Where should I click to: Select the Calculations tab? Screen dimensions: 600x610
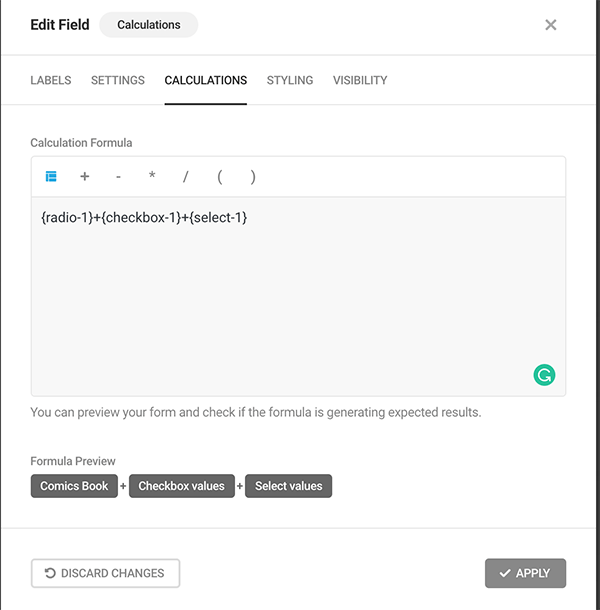(x=206, y=80)
